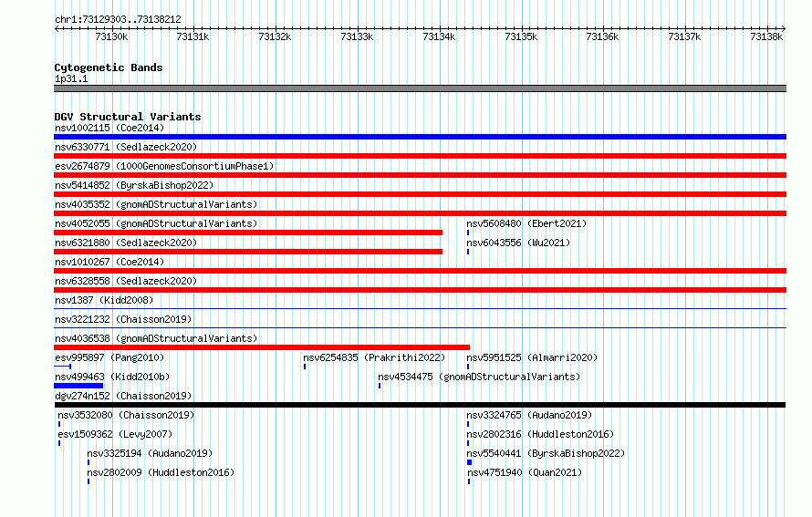
Task: Open nsv1387 (Kidd2008) label
Action: (104, 300)
